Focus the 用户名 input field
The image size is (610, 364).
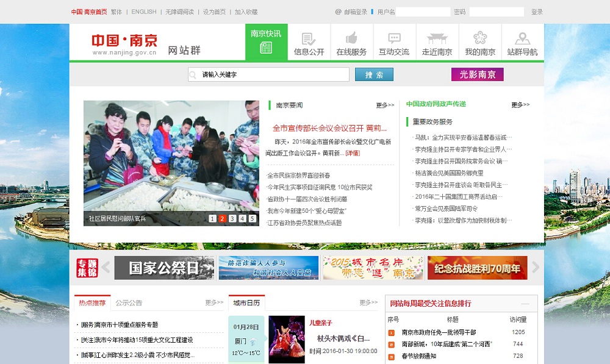tap(423, 12)
